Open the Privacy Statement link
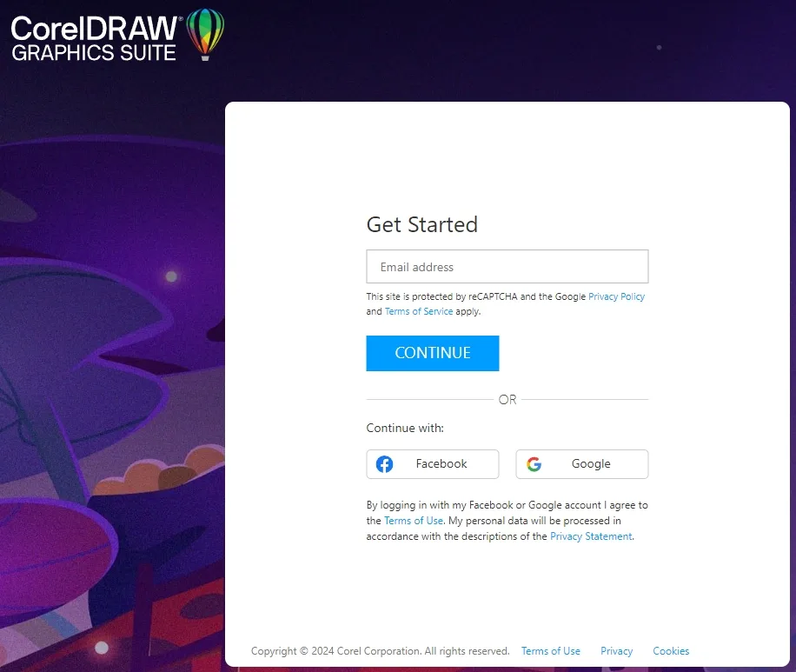The width and height of the screenshot is (796, 672). [592, 536]
